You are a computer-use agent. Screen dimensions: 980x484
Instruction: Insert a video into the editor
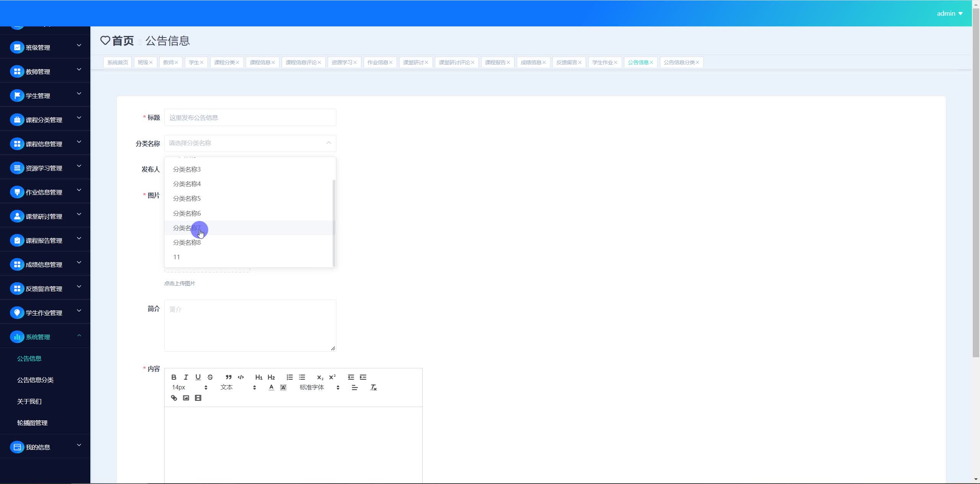(198, 398)
